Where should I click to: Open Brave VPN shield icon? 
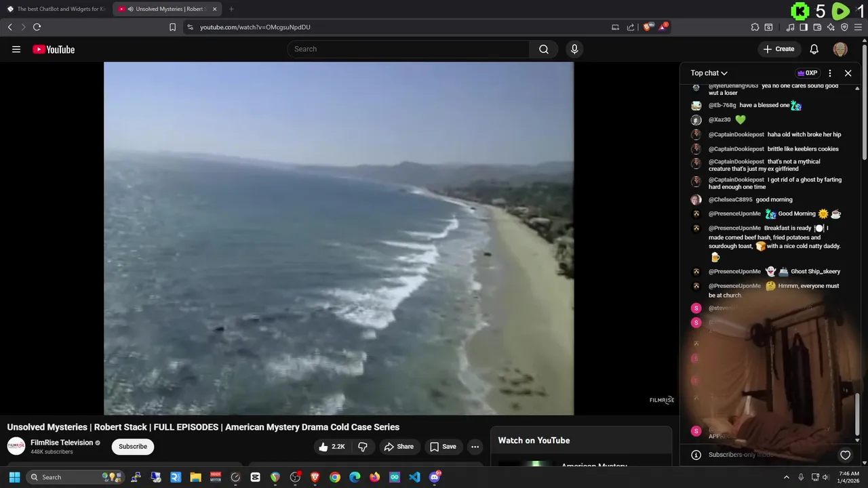[x=844, y=27]
